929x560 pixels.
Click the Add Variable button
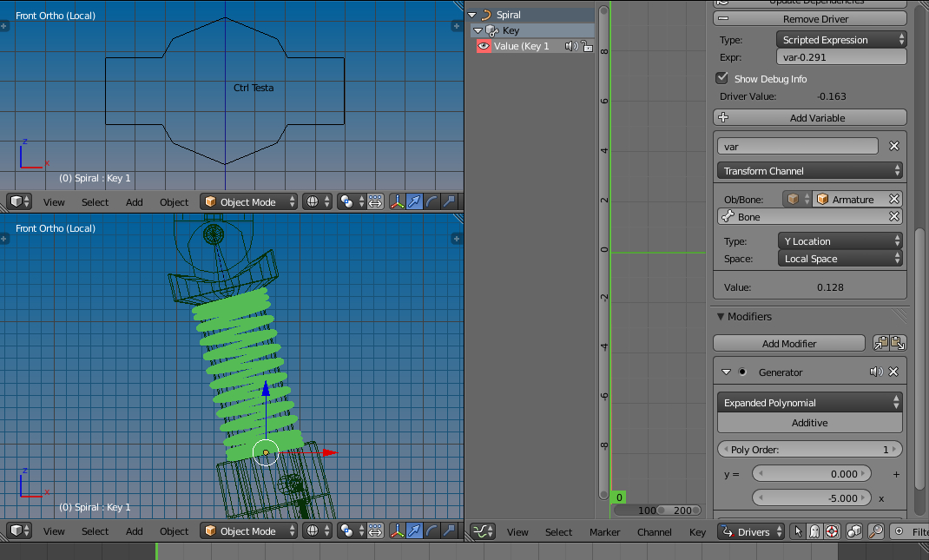(x=810, y=117)
